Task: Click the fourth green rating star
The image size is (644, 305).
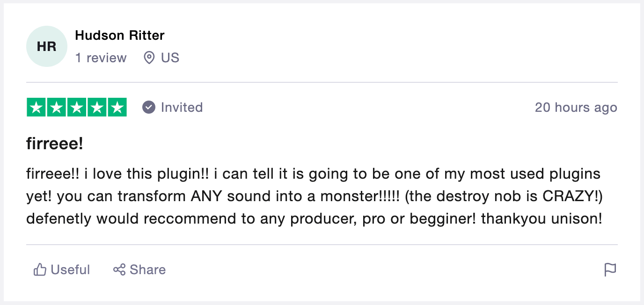Action: 97,108
